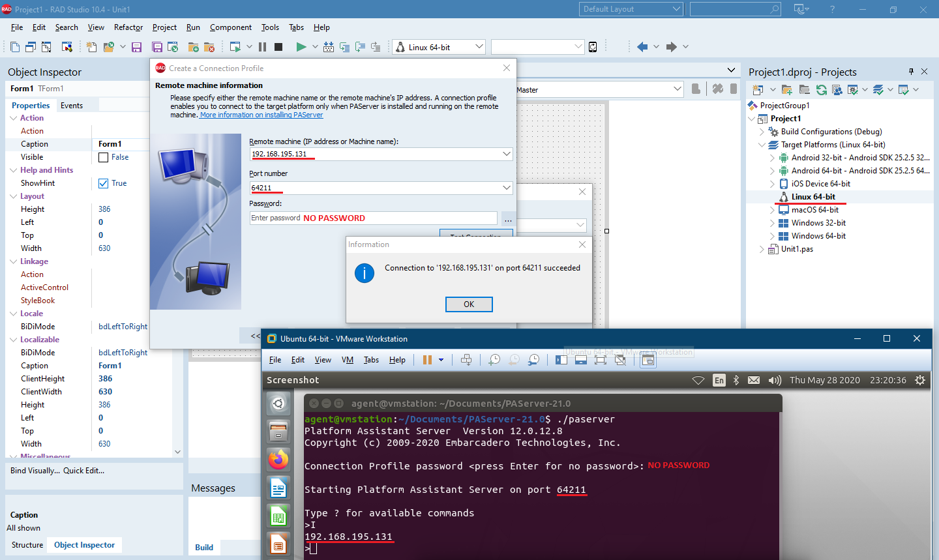Open More information on installing PAServer link

261,115
